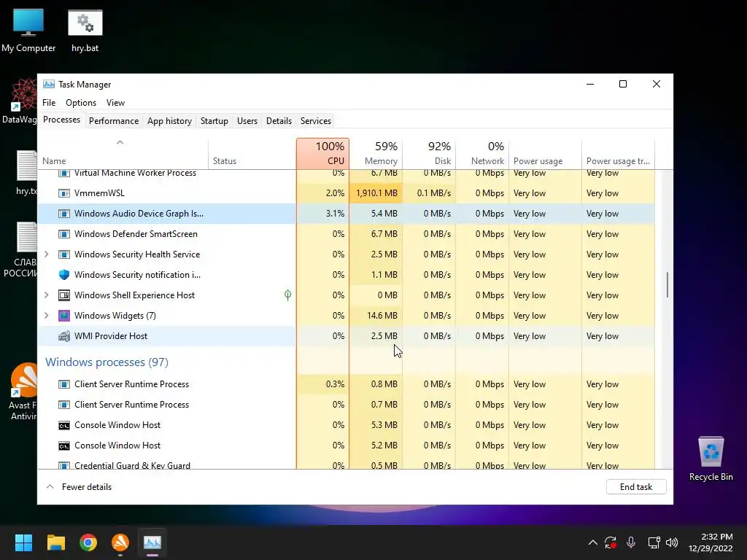Open the clock showing 2:32 PM
747x560 pixels.
[x=711, y=542]
